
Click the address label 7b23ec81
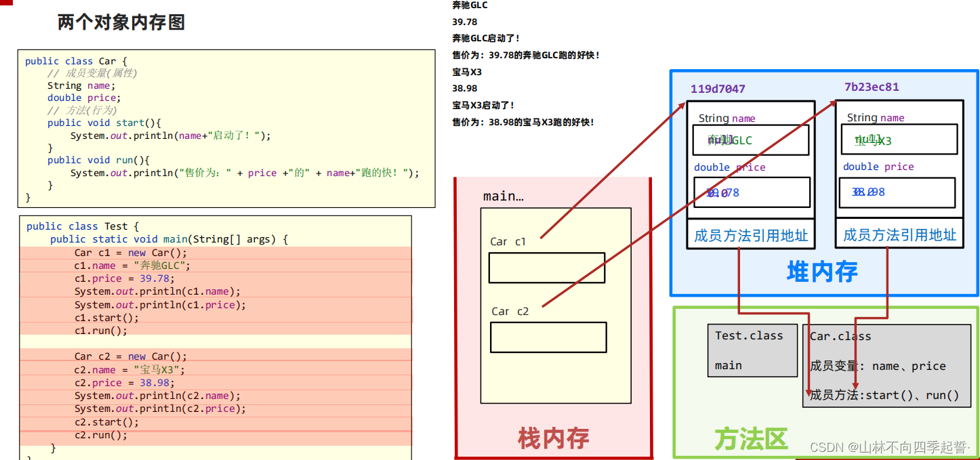[x=872, y=87]
